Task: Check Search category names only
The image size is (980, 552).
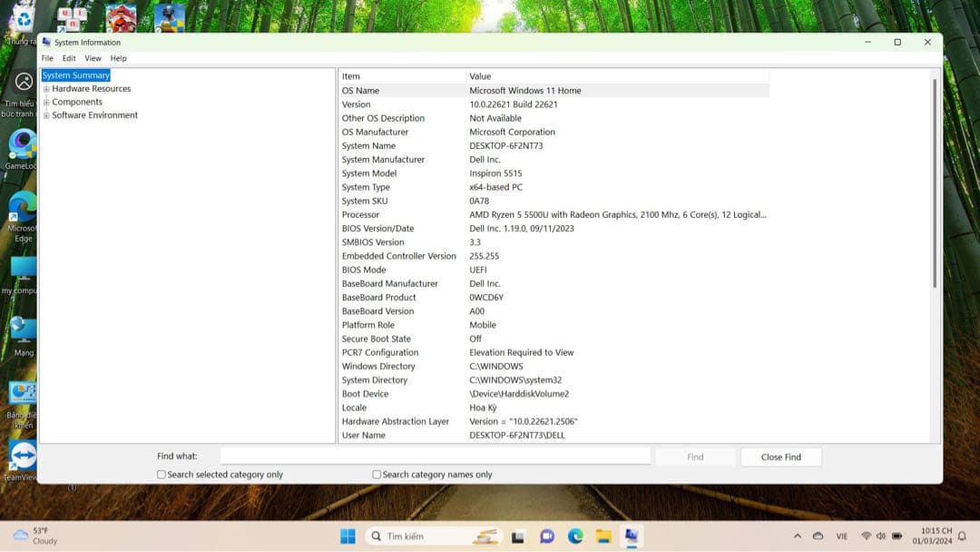Action: [376, 474]
